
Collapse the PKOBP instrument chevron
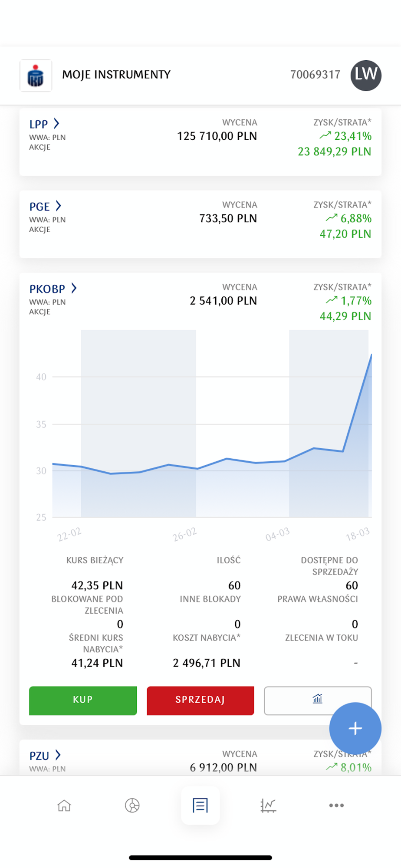(74, 288)
